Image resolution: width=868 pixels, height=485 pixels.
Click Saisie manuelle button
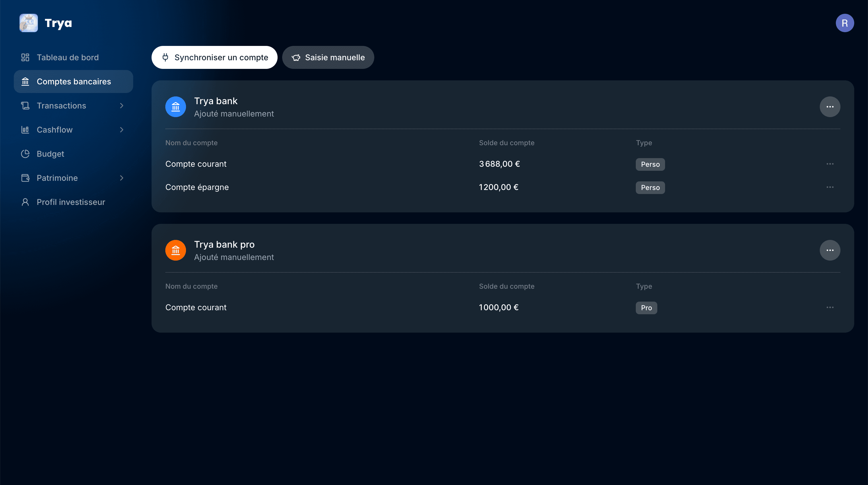(x=328, y=58)
